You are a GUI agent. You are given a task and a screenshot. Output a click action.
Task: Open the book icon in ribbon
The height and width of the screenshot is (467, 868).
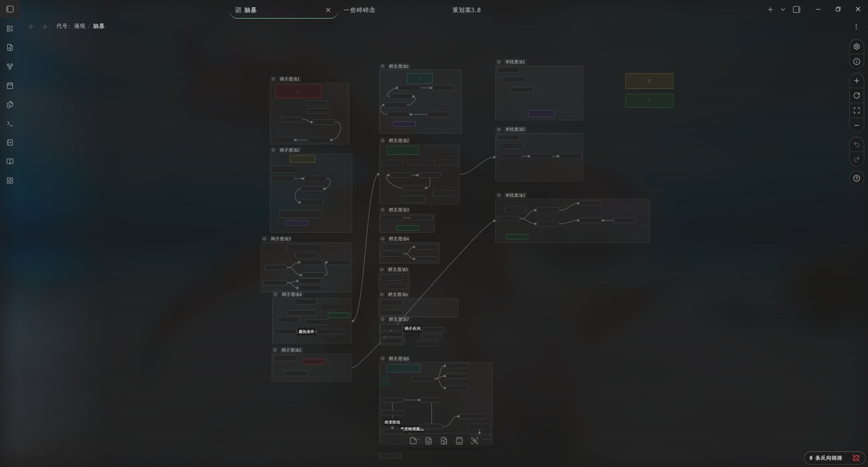click(10, 162)
